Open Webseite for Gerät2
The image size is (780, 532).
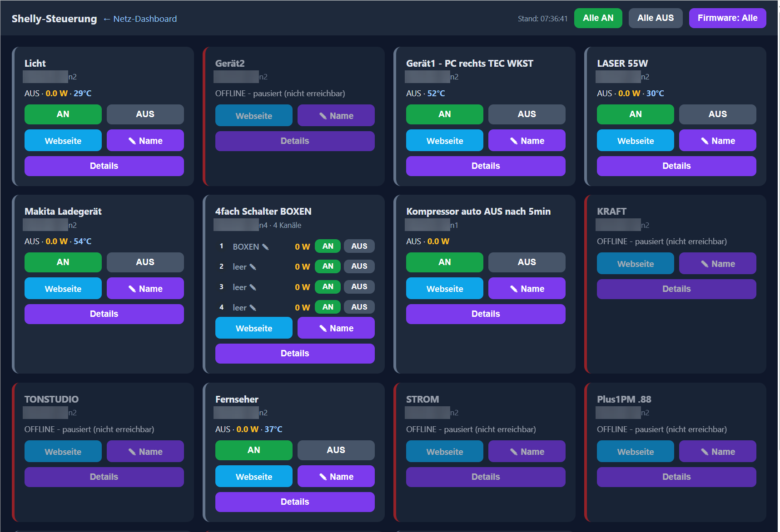click(254, 116)
